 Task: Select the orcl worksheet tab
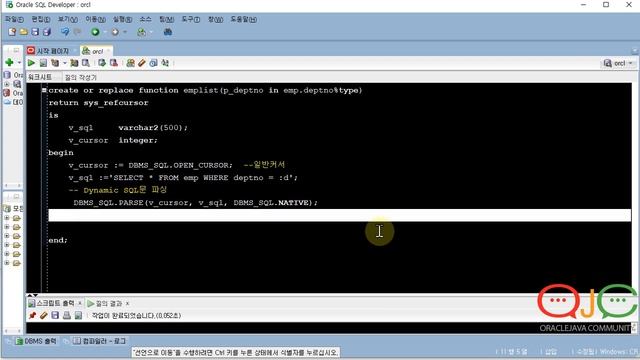coord(97,51)
